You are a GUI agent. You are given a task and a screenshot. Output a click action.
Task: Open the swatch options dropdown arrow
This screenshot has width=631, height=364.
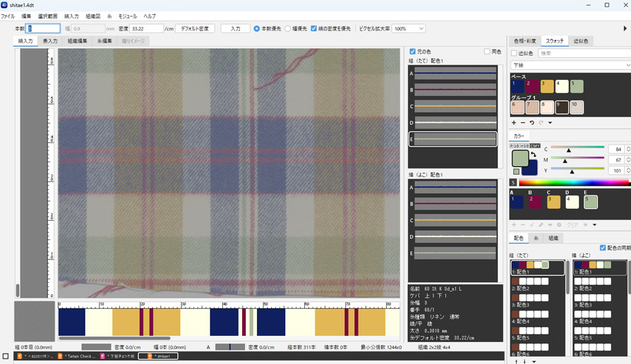[x=550, y=123]
